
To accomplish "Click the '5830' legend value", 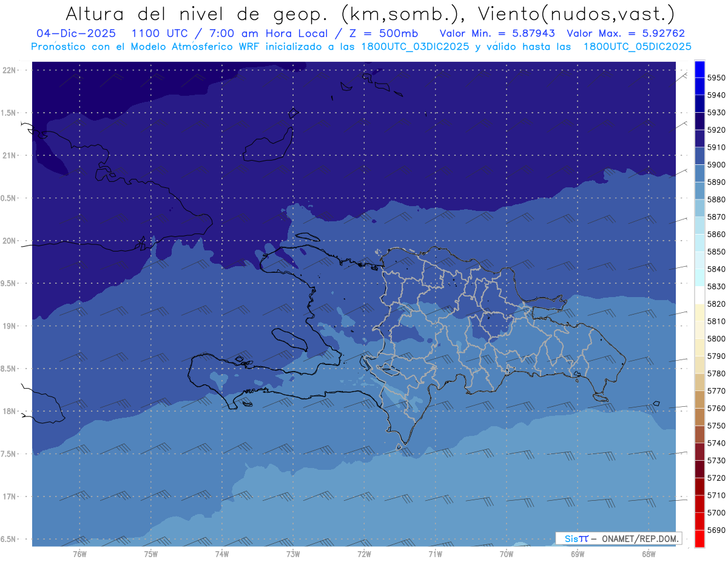I will click(716, 286).
